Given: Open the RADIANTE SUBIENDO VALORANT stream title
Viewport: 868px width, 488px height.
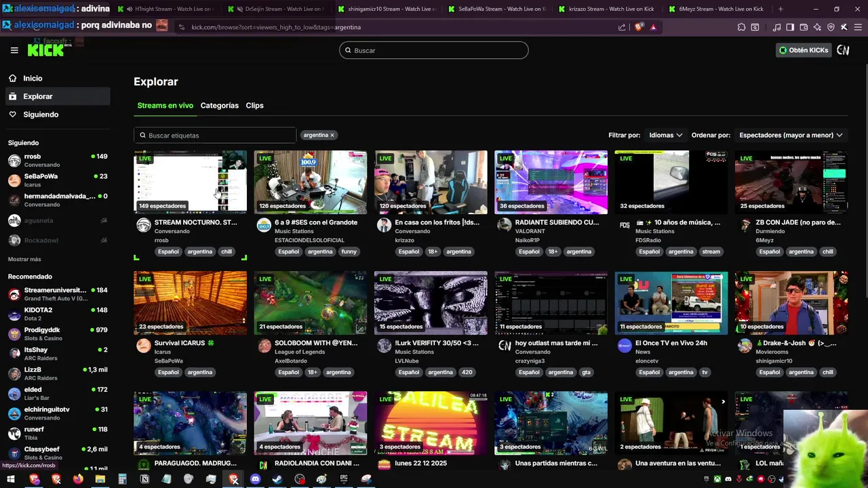Looking at the screenshot, I should [557, 222].
